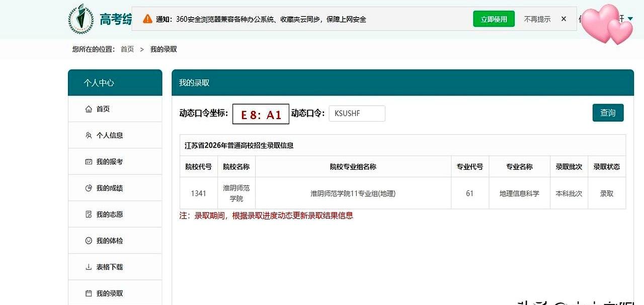
Task: Click the 淮阴师范学院11专业组(地理) cell
Action: (x=353, y=193)
